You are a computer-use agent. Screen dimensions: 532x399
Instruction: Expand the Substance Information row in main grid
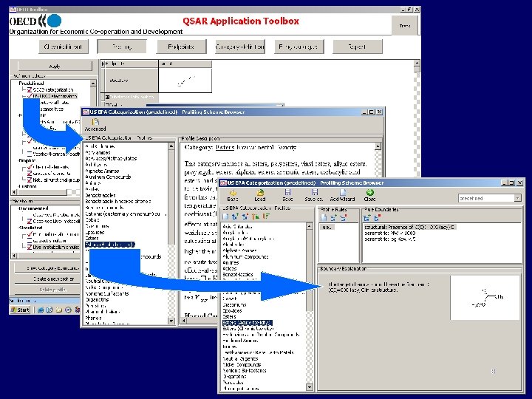[x=107, y=97]
